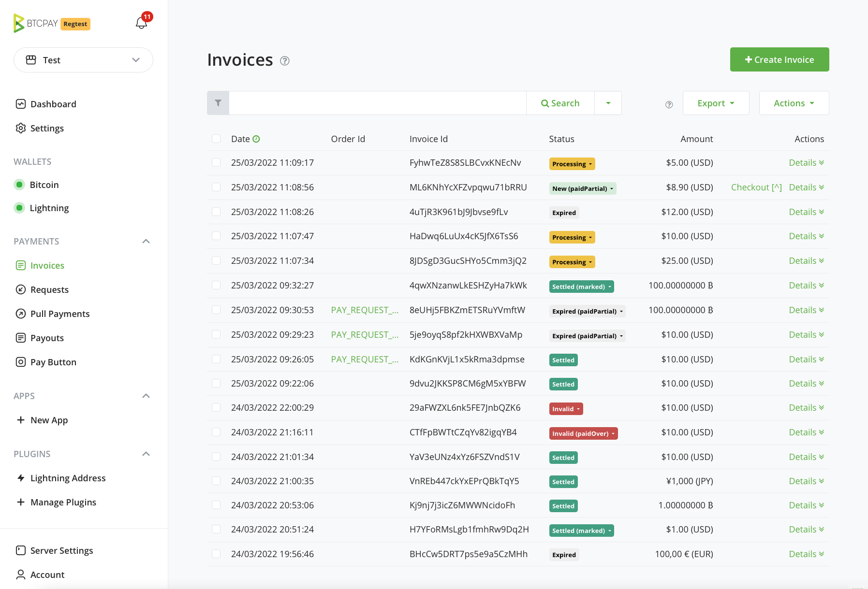This screenshot has width=868, height=589.
Task: Click the Invoices sidebar icon
Action: point(21,265)
